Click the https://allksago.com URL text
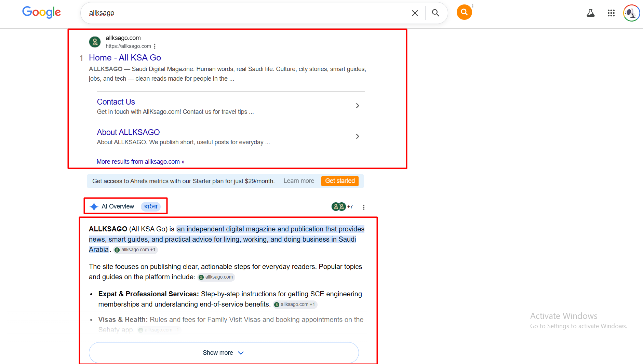Viewport: 643px width, 364px height. tap(128, 46)
